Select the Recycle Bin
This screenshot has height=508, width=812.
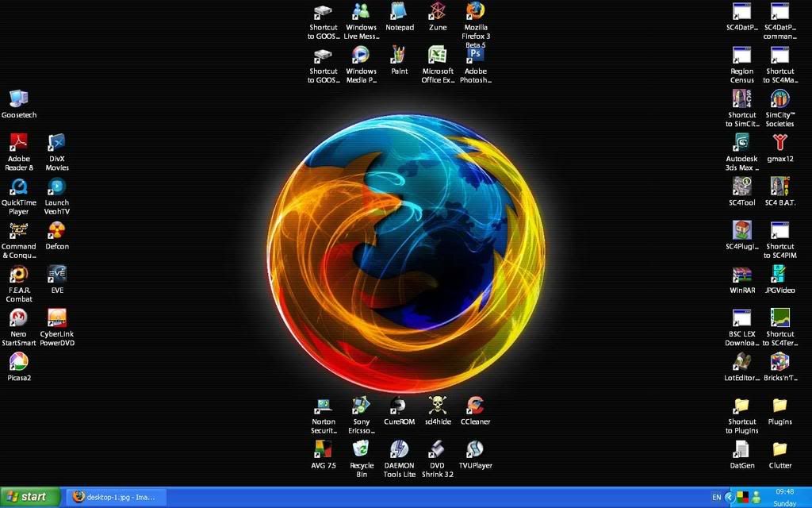click(x=361, y=449)
